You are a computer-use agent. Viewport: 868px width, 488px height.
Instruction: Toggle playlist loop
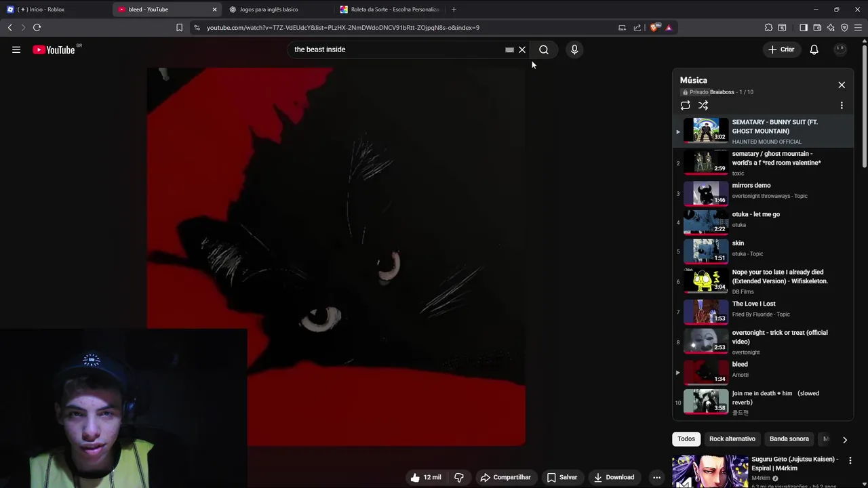[686, 105]
